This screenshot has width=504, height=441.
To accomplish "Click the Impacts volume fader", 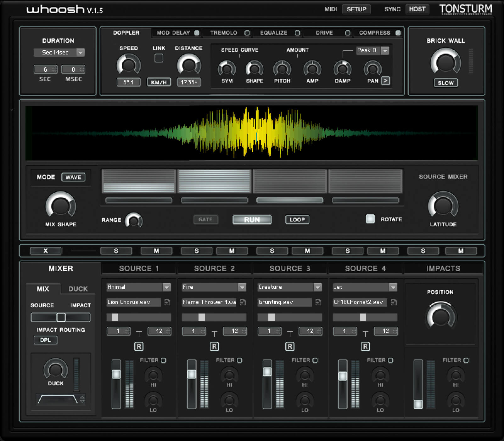I will coord(418,384).
